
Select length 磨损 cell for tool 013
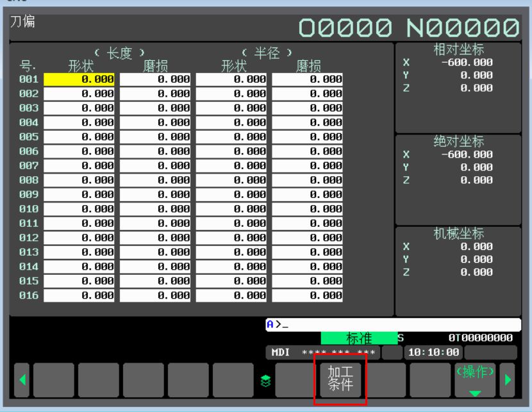tap(155, 252)
